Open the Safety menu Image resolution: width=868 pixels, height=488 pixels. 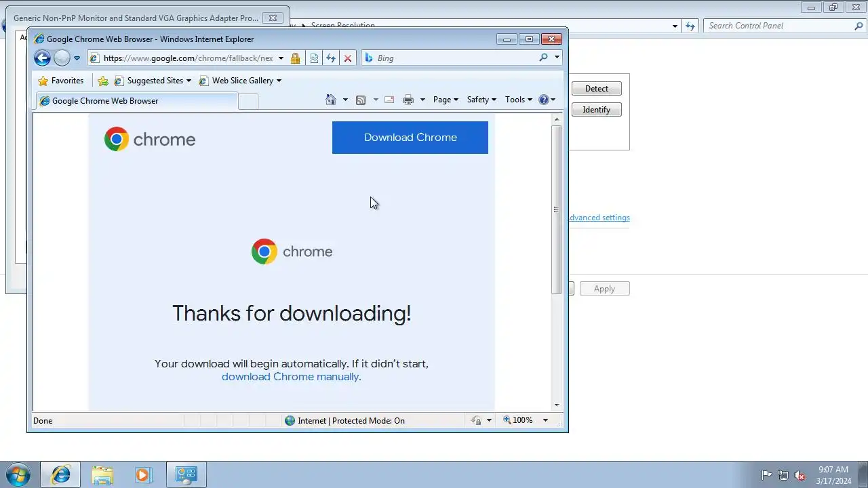pyautogui.click(x=481, y=100)
